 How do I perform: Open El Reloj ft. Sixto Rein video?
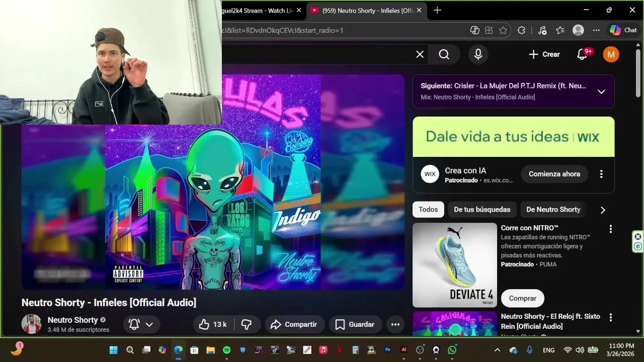tap(550, 321)
